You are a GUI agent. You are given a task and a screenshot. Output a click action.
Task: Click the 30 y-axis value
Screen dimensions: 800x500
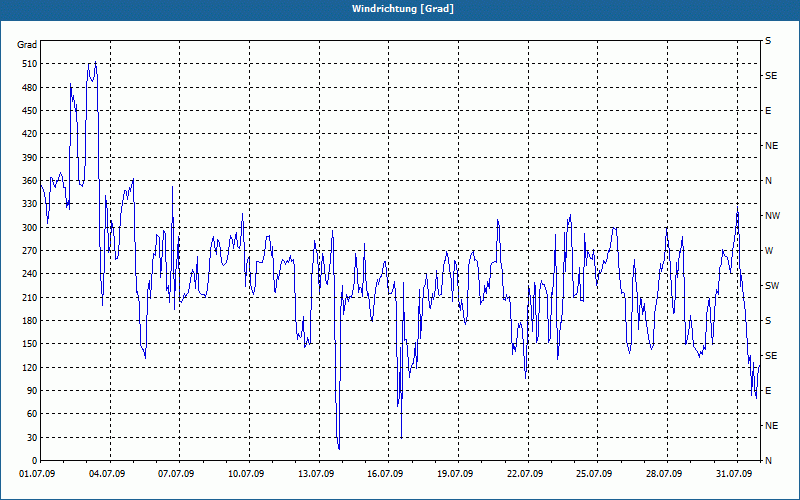click(x=32, y=437)
